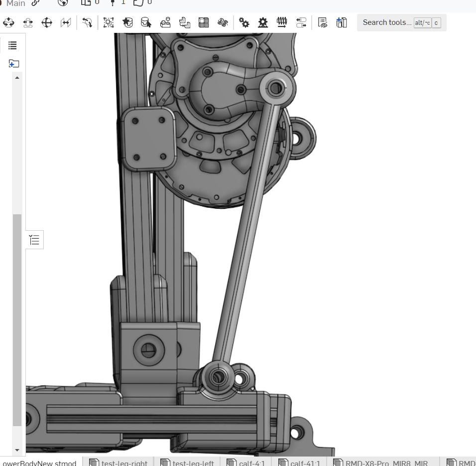This screenshot has width=476, height=466.
Task: Select the Group tool dotted-square icon
Action: coord(109,22)
